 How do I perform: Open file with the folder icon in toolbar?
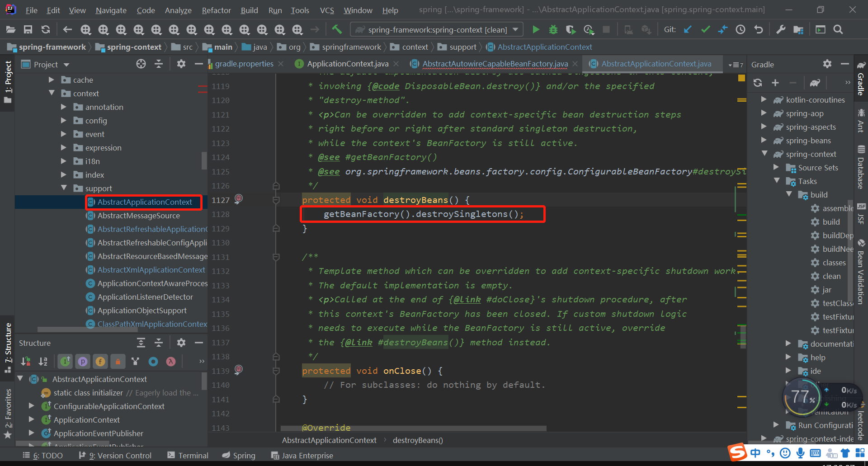click(10, 29)
